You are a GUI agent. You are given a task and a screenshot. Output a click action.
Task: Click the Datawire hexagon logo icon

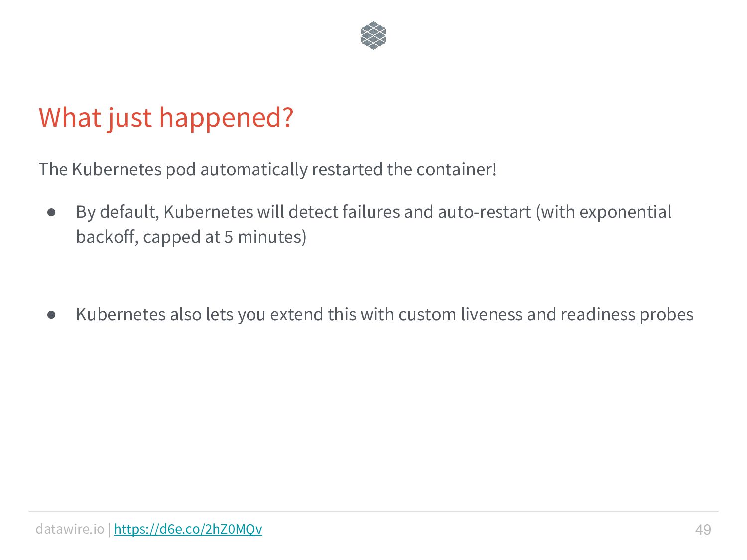[373, 35]
